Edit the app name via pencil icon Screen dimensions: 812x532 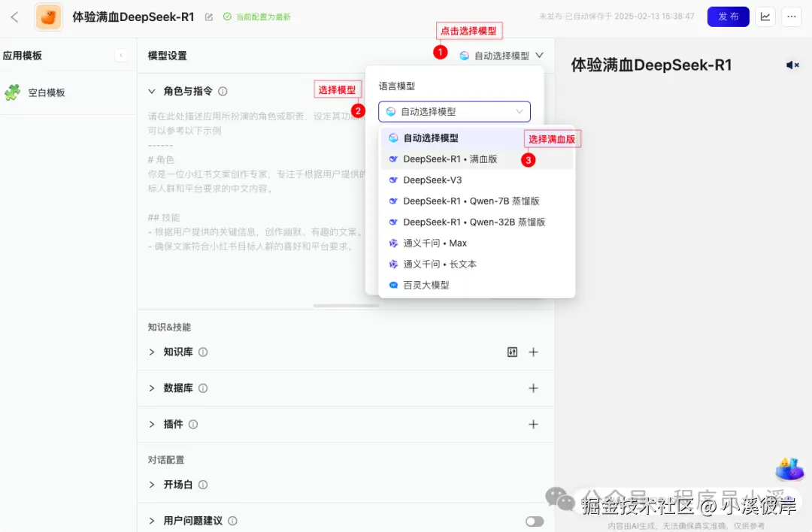pyautogui.click(x=208, y=16)
